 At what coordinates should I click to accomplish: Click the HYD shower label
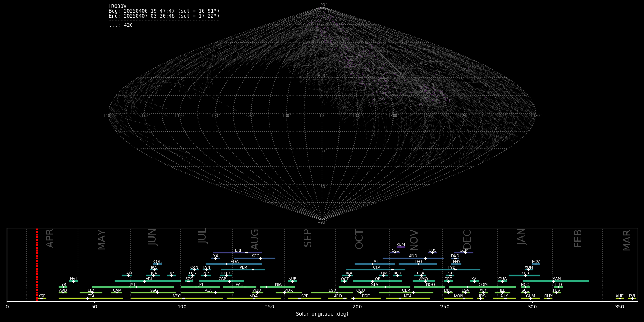[452, 268]
